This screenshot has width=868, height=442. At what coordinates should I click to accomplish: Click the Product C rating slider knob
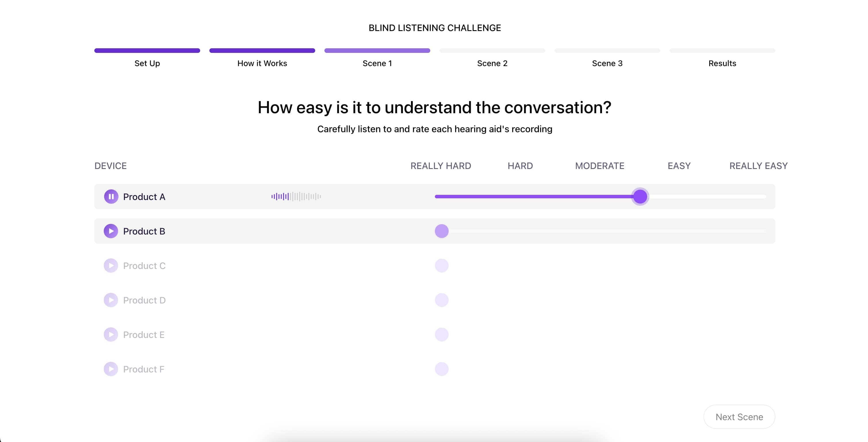point(441,266)
